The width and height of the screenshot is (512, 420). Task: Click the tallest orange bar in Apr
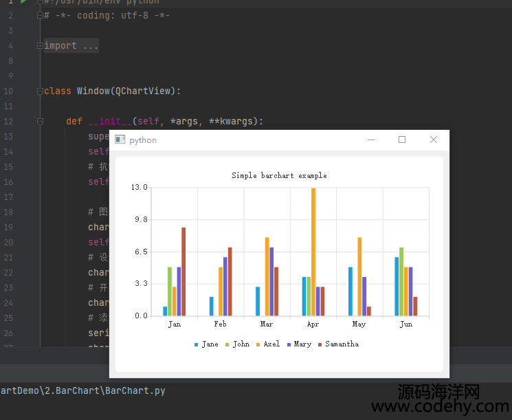(x=313, y=252)
